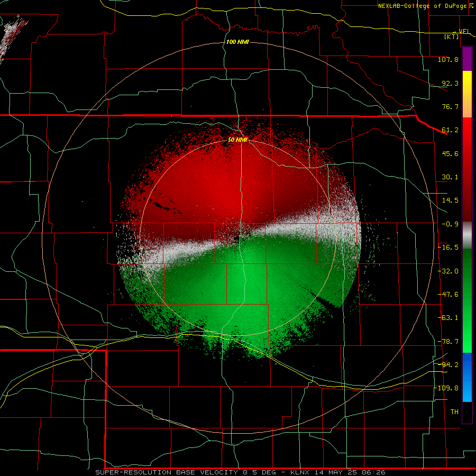Viewport: 476px width, 476px height.
Task: Click the 76.7 velocity scale label
Action: point(450,106)
